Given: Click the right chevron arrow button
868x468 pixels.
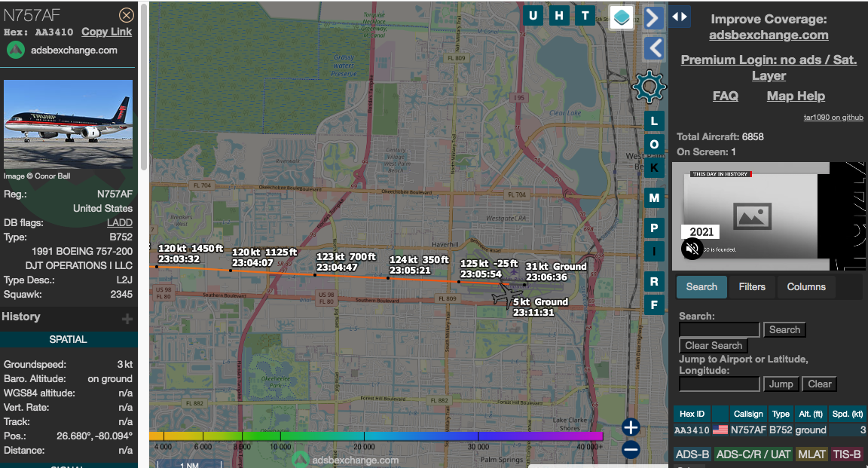Looking at the screenshot, I should pyautogui.click(x=654, y=18).
